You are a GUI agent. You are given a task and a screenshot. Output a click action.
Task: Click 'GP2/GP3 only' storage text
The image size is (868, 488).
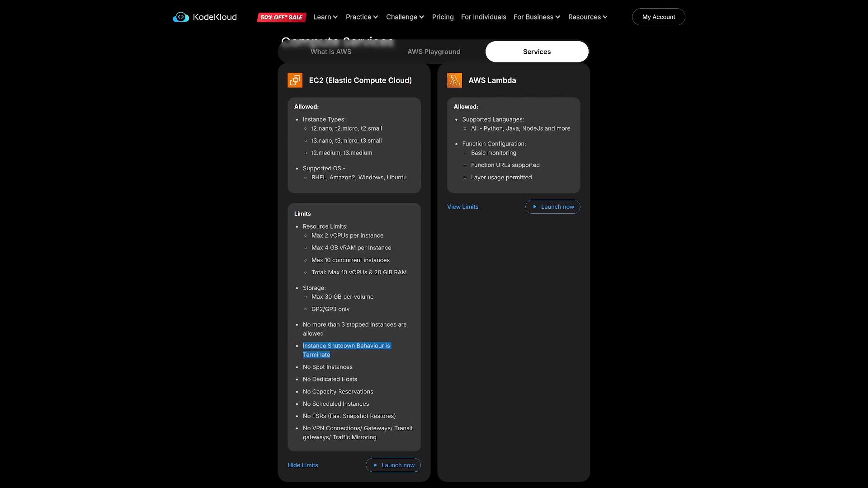(330, 310)
